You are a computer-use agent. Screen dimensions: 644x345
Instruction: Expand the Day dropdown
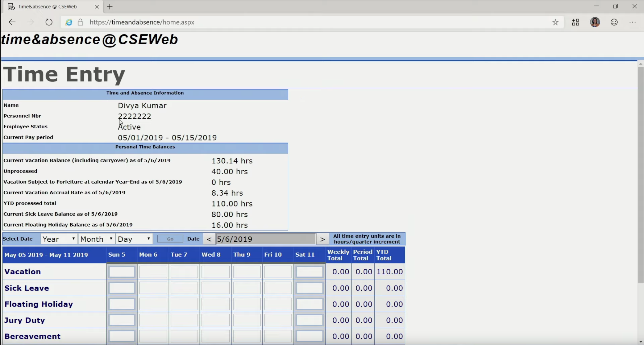pyautogui.click(x=134, y=239)
